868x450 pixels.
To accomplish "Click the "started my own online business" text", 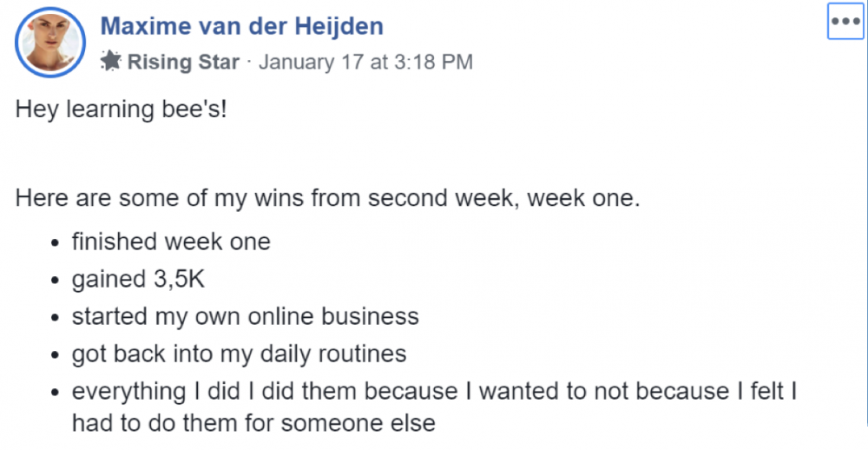I will click(x=246, y=316).
